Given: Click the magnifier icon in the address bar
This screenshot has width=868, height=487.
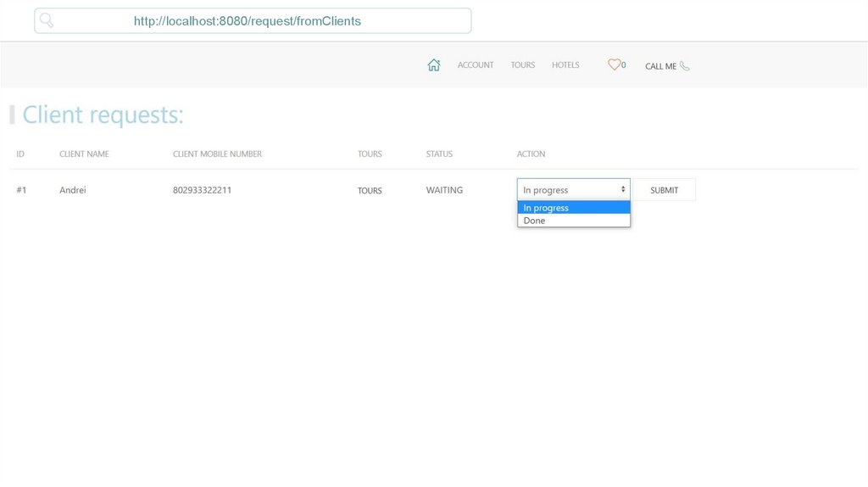Looking at the screenshot, I should 47,20.
